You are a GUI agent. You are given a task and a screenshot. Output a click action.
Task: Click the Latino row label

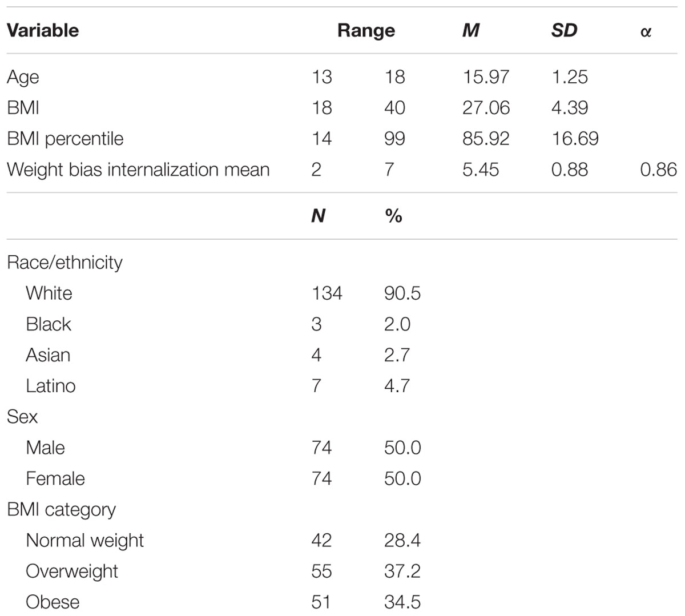pos(51,386)
